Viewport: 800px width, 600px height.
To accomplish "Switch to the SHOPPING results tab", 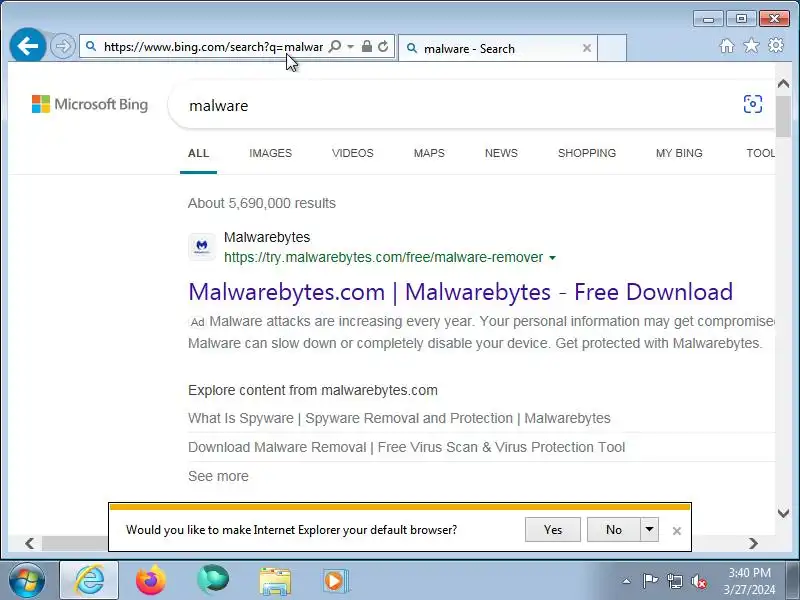I will [587, 153].
